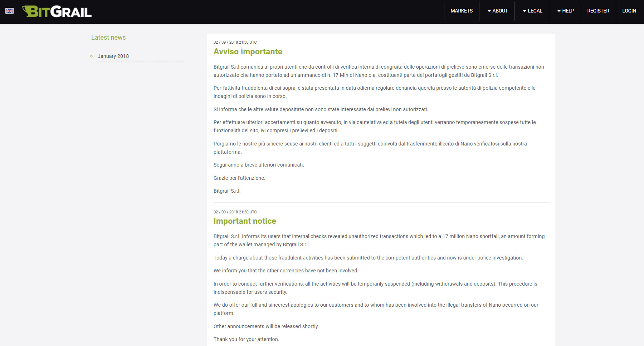Viewport: 644px width, 346px height.
Task: Click the 'Grazie per l'attenzione.' line
Action: click(239, 178)
